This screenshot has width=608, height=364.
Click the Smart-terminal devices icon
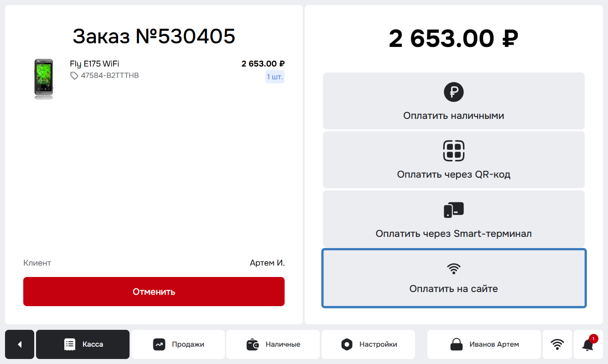click(x=454, y=210)
